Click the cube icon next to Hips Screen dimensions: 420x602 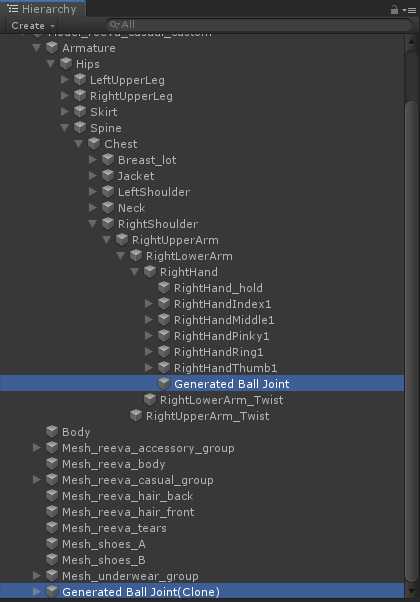(x=66, y=64)
